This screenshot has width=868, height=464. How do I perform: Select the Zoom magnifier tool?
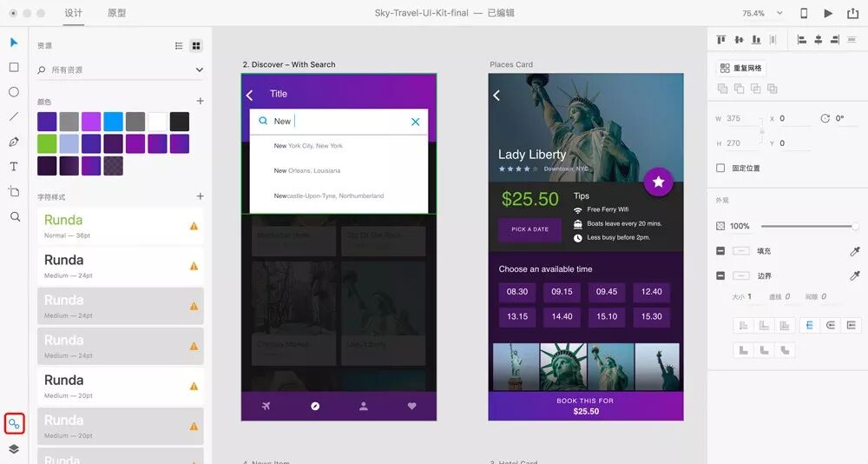[15, 216]
